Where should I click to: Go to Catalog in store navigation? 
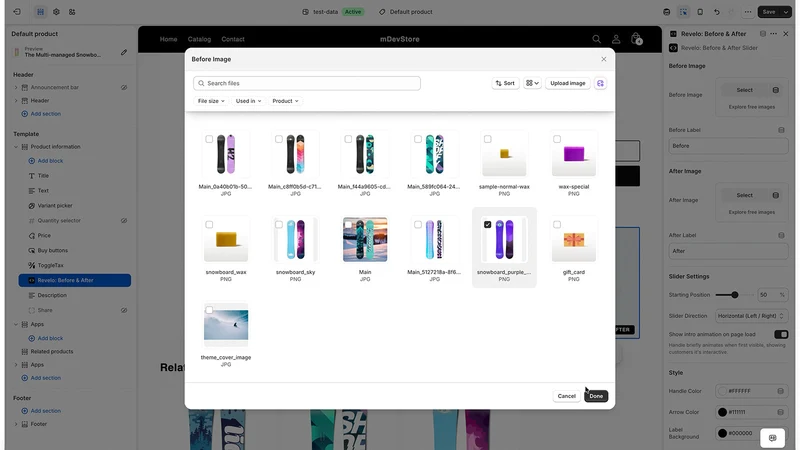coord(199,39)
